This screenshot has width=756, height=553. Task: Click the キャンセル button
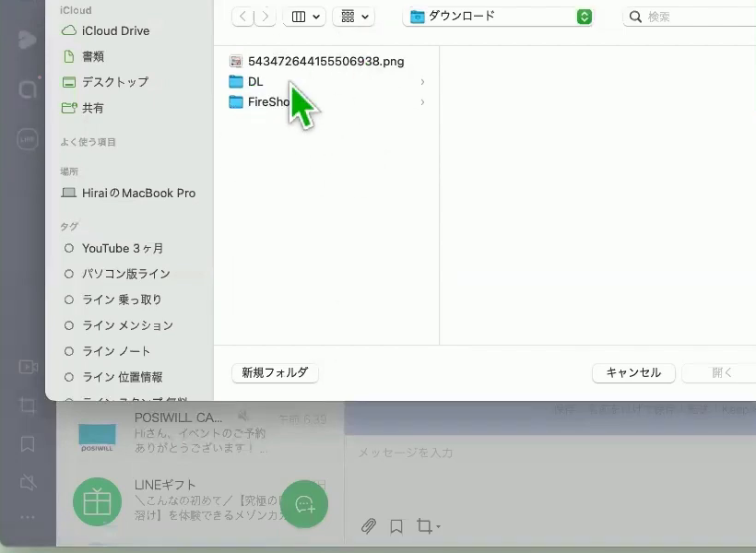pos(633,372)
